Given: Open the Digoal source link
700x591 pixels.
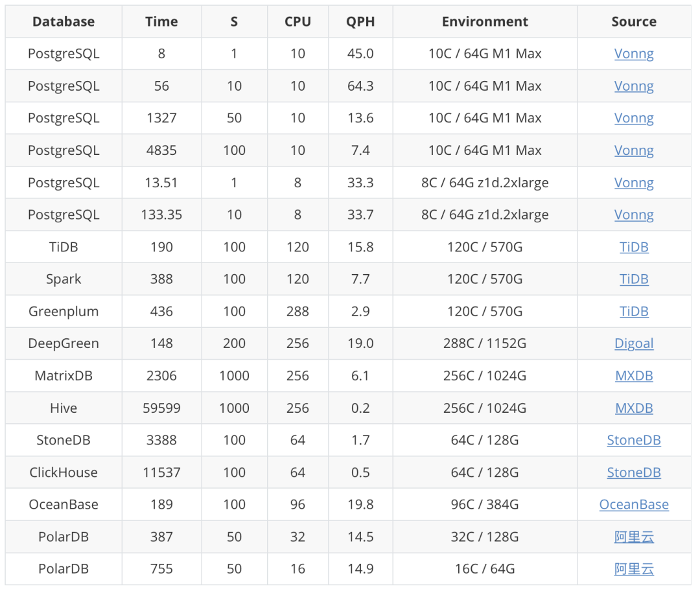Looking at the screenshot, I should (633, 343).
